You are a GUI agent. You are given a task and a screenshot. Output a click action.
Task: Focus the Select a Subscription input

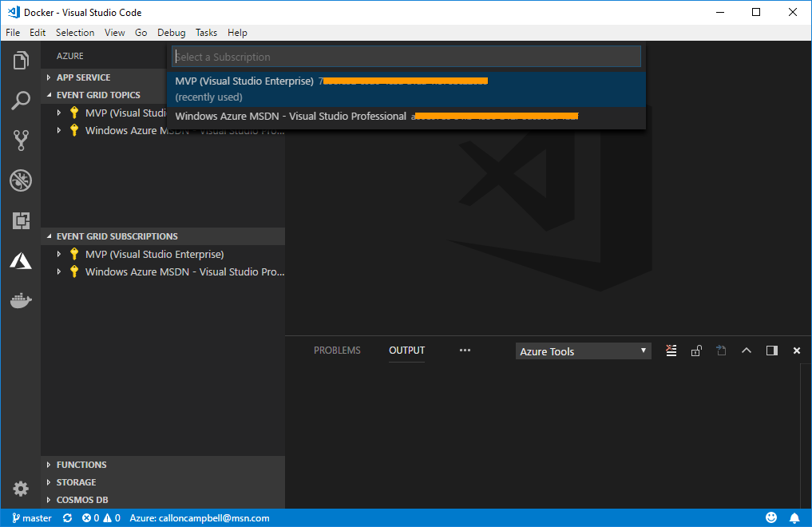pos(406,57)
